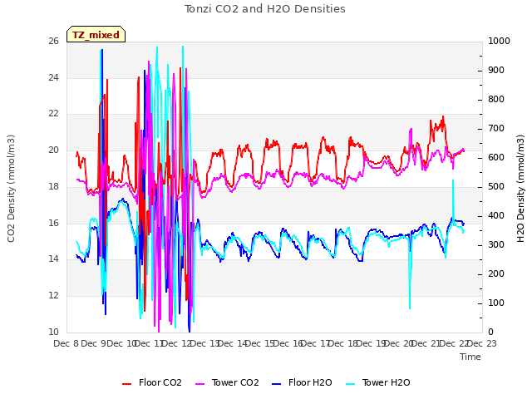Click the Time axis label
This screenshot has height=399, width=532.
470,357
